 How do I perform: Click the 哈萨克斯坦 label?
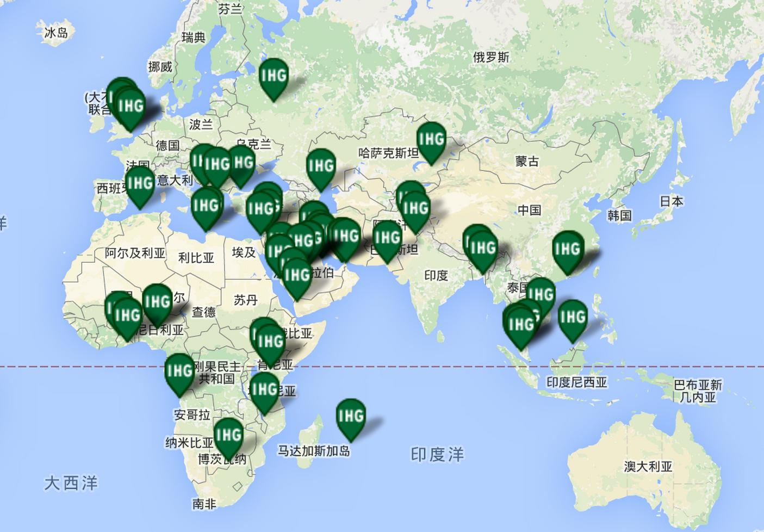point(389,153)
